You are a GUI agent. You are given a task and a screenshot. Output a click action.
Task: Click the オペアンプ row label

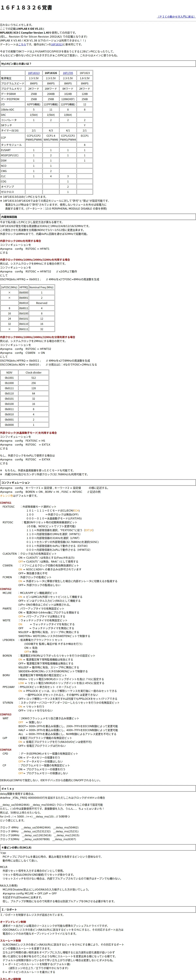click(x=13, y=187)
